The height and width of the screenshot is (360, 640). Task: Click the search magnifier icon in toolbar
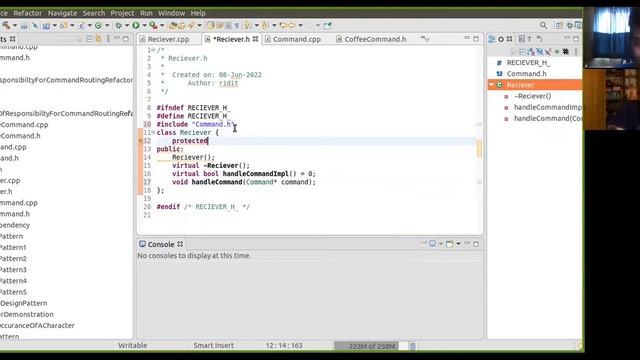pos(543,25)
